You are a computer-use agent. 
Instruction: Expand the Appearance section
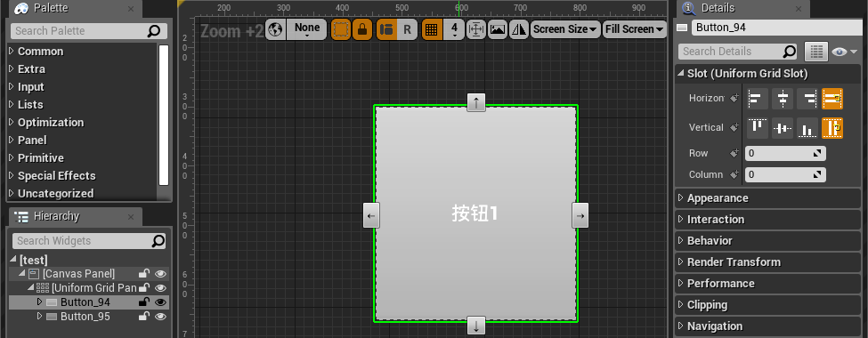click(x=680, y=198)
